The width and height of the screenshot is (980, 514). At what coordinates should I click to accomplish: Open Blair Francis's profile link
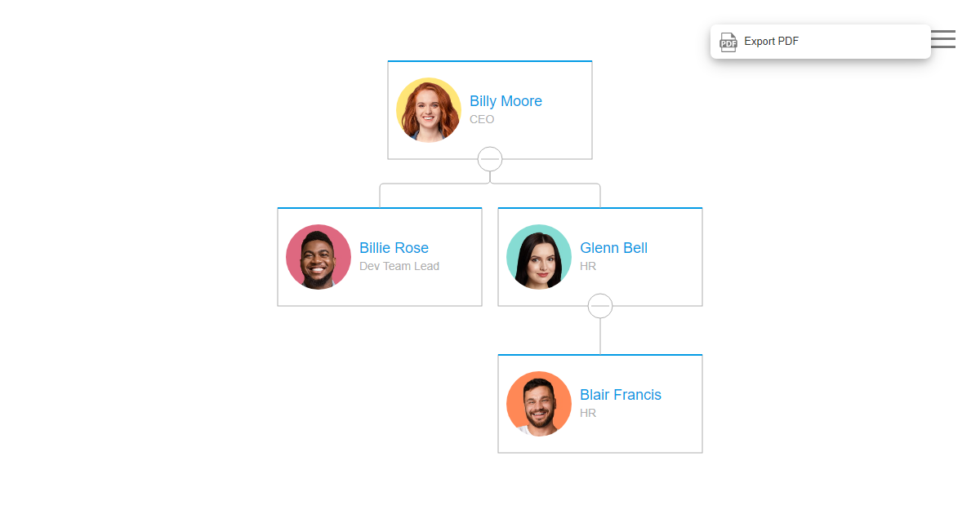[x=621, y=394]
